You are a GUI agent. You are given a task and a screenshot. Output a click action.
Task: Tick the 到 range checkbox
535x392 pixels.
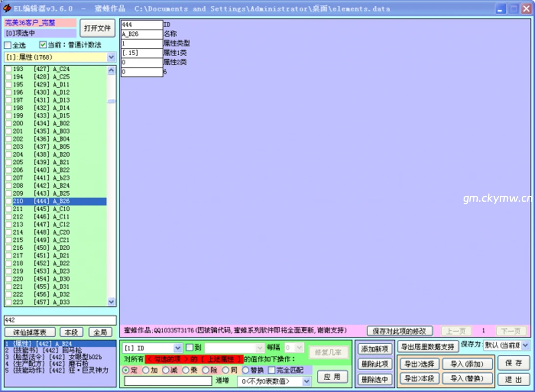[190, 348]
